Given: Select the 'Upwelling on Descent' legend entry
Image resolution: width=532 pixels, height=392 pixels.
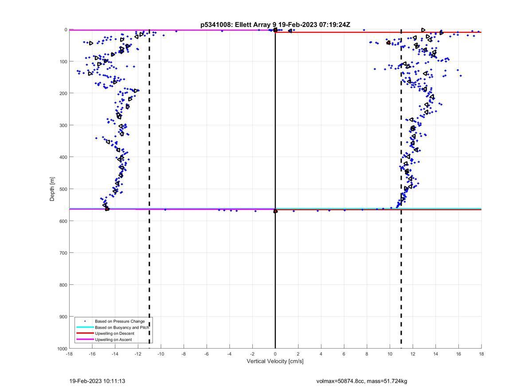Looking at the screenshot, I should tap(114, 334).
